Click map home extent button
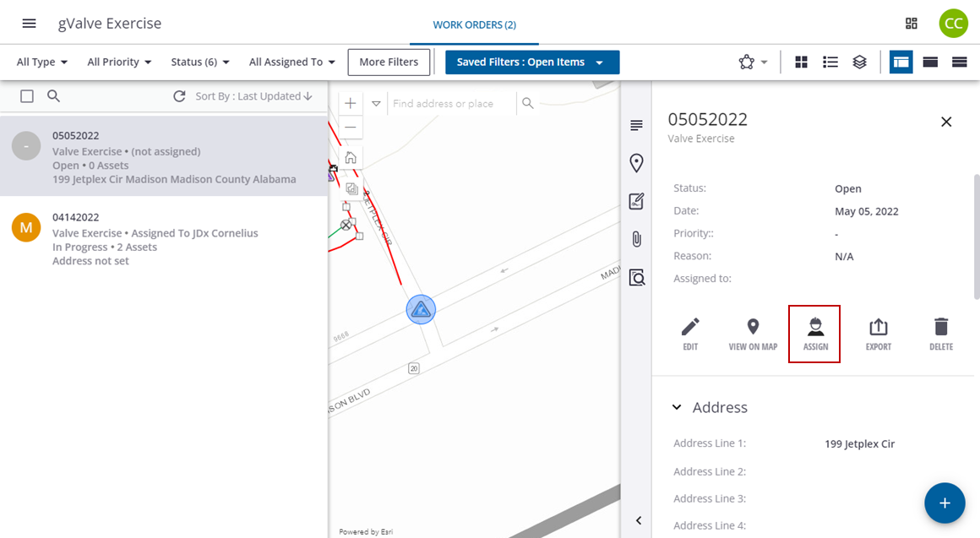This screenshot has width=980, height=538. (351, 158)
